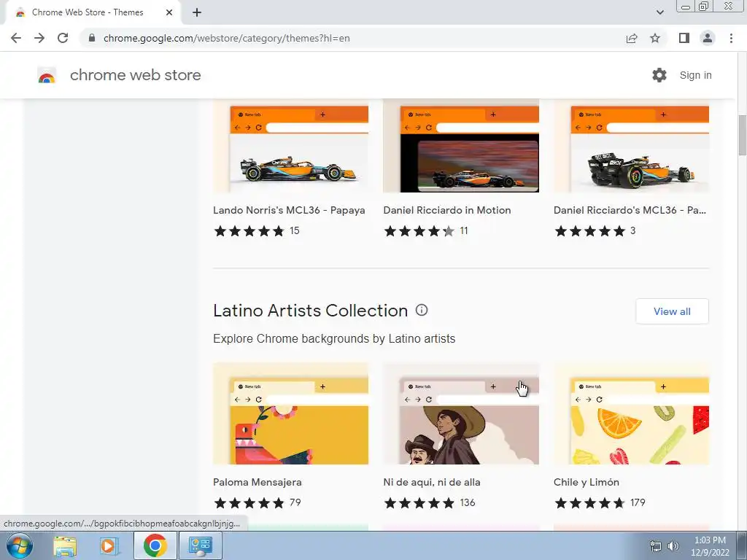Click the Daniel Ricciardo in Motion title
The height and width of the screenshot is (560, 747).
(x=447, y=210)
